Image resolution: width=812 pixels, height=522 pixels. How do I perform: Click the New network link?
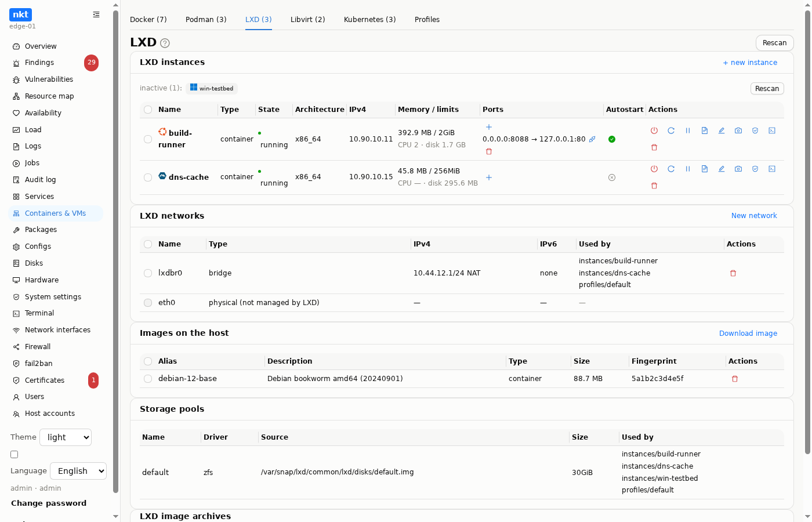[754, 216]
